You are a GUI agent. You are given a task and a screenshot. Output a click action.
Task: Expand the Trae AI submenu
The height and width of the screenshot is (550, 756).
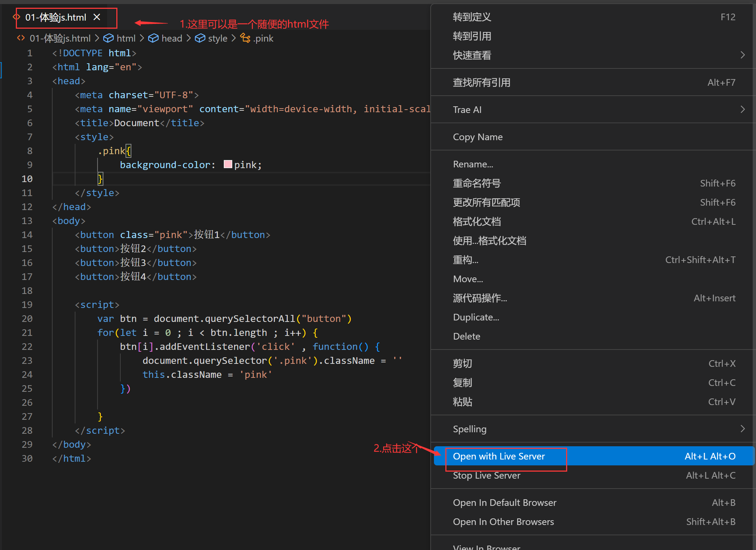pyautogui.click(x=742, y=110)
